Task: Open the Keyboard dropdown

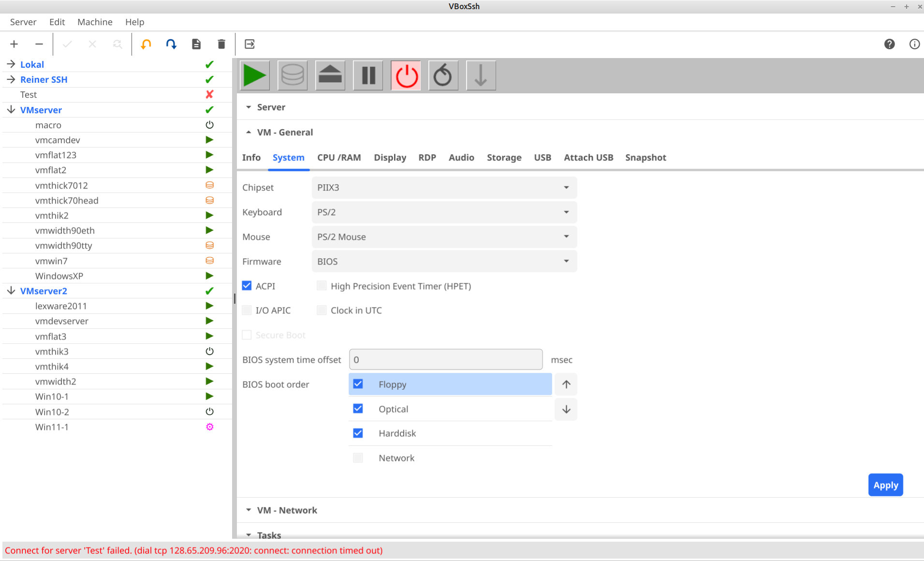Action: (x=444, y=212)
